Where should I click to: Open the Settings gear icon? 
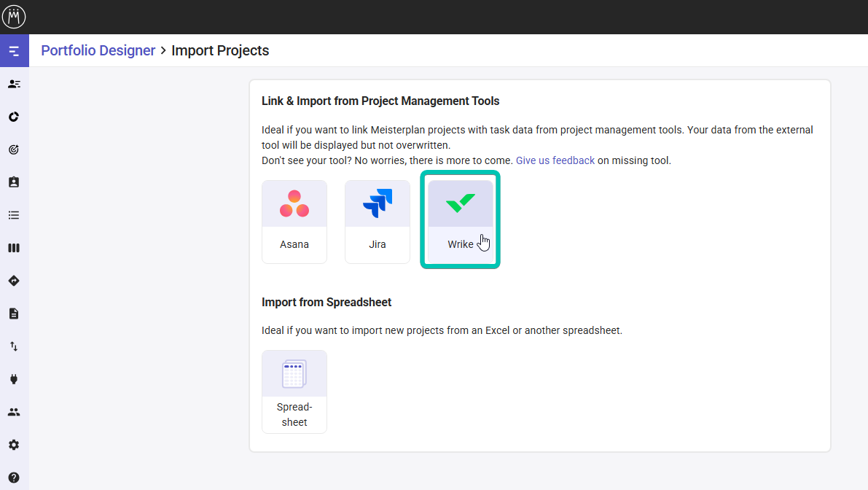14,444
